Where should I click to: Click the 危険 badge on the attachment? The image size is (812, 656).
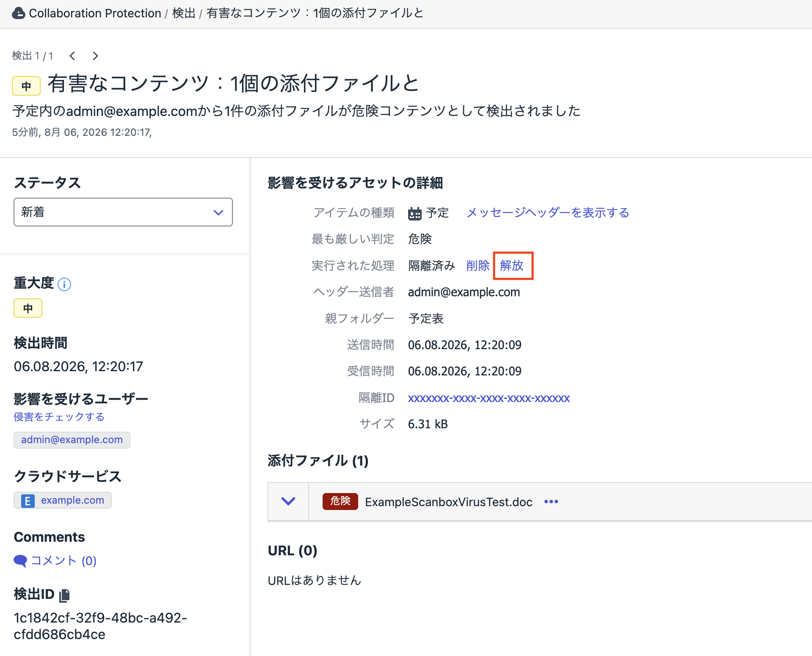(340, 502)
